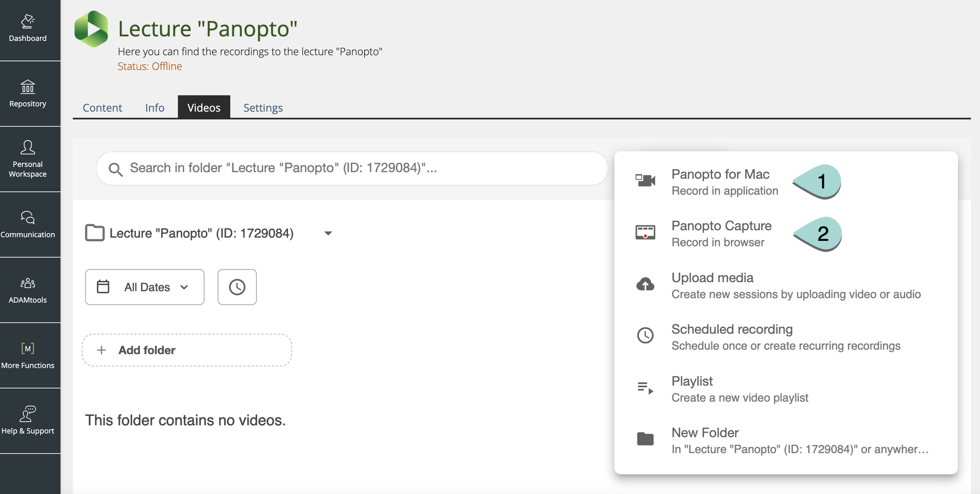The image size is (980, 494).
Task: Open More Functions in sidebar
Action: tap(28, 355)
